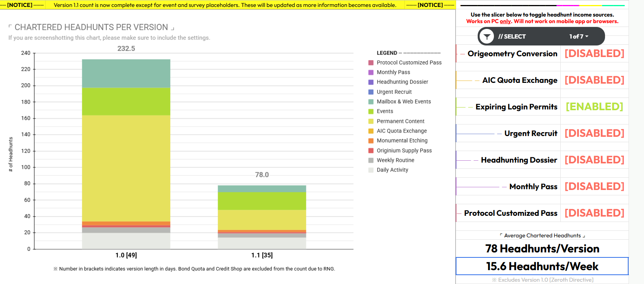Click the funnel filter icon in slicer
Viewport: 644px width, 284px height.
click(487, 37)
